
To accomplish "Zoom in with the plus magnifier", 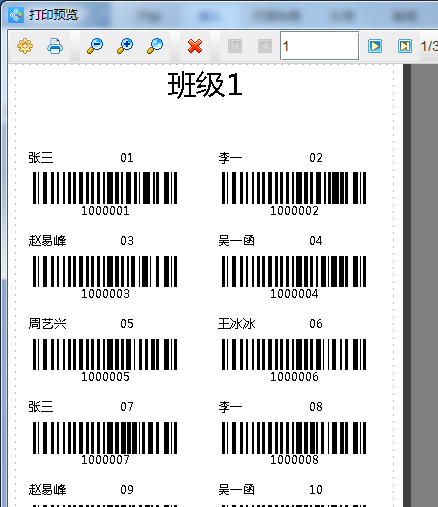I will pos(125,46).
